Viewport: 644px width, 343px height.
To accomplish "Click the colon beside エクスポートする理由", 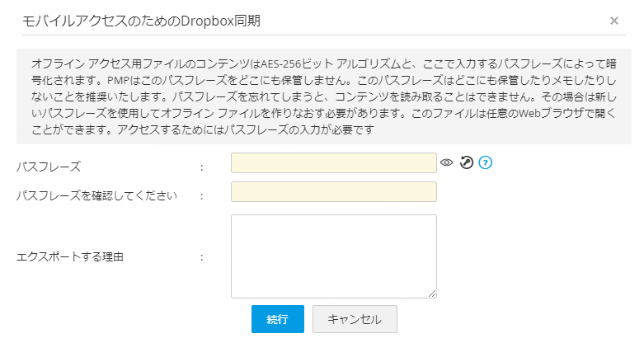I will (x=201, y=257).
